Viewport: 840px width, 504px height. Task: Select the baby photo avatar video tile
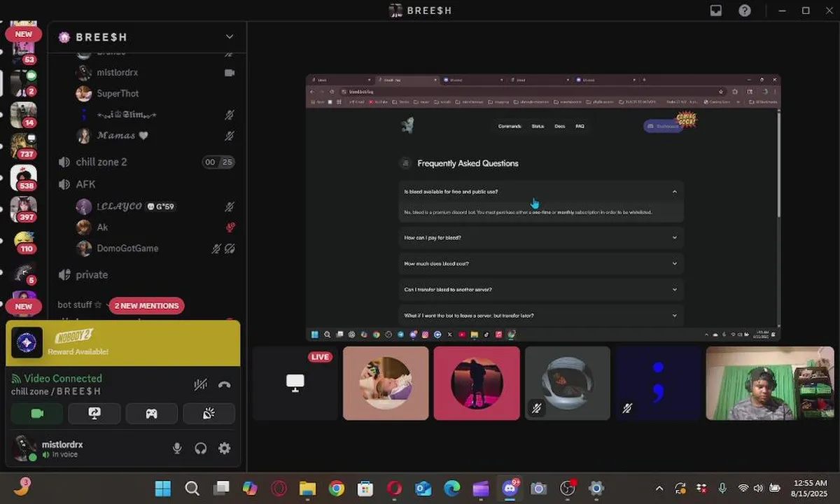coord(386,383)
